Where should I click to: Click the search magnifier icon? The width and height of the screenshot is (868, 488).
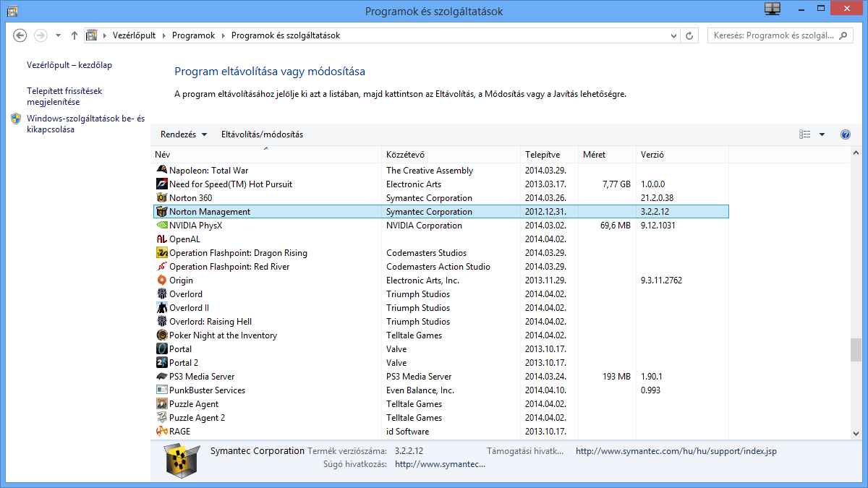(x=844, y=35)
